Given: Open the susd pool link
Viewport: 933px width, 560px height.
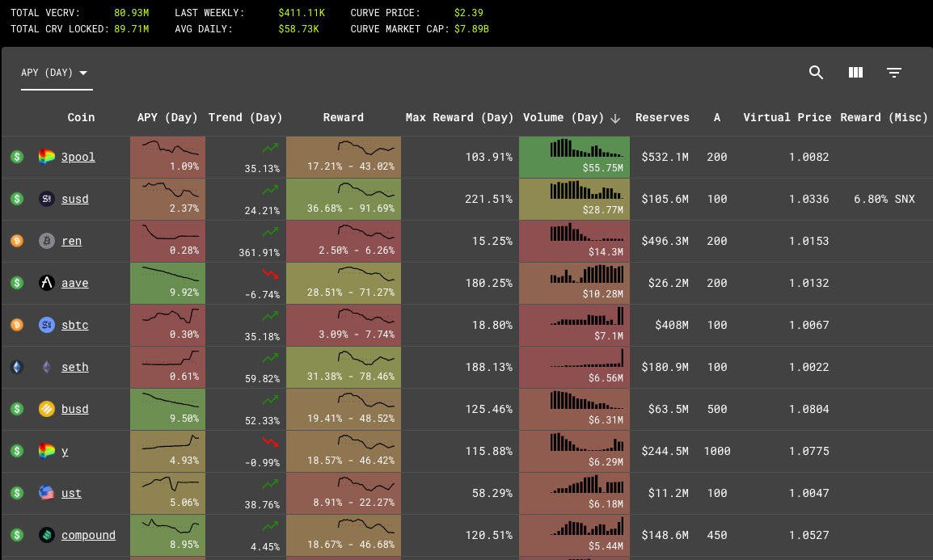Looking at the screenshot, I should pyautogui.click(x=75, y=199).
